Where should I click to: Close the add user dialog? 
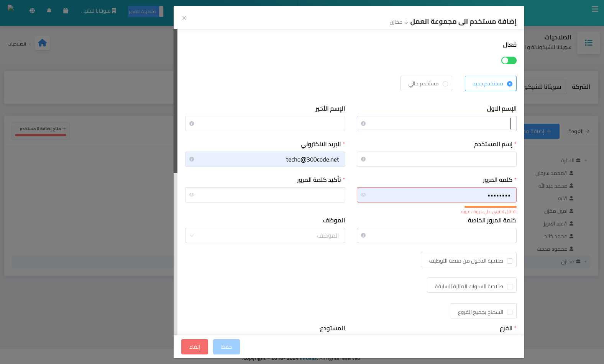tap(184, 18)
